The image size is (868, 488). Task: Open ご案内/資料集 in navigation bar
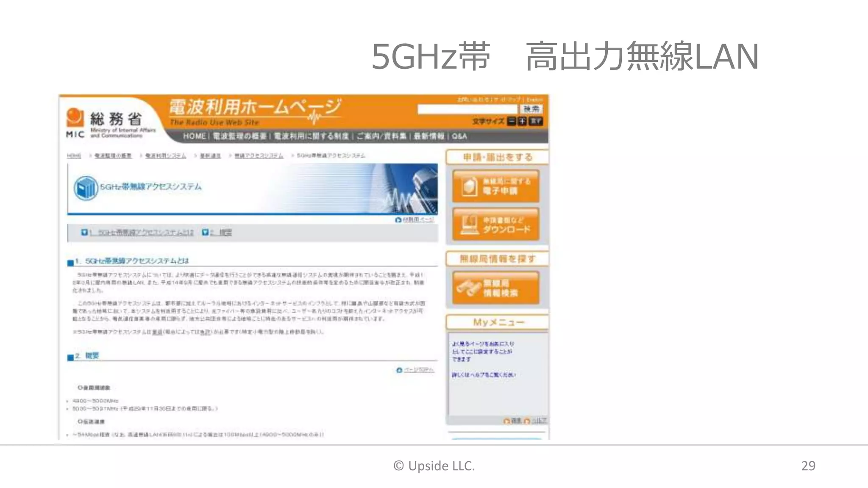(x=381, y=136)
